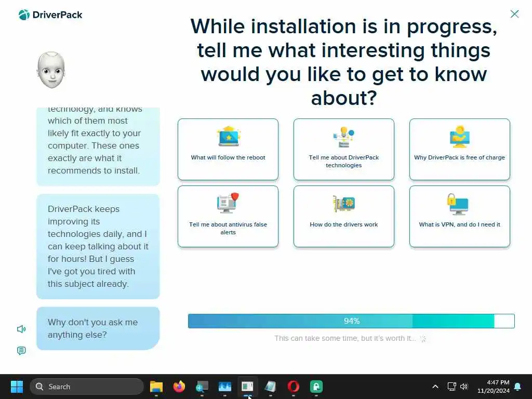Viewport: 532px width, 399px height.
Task: Launch Firefox from the taskbar
Action: click(179, 387)
